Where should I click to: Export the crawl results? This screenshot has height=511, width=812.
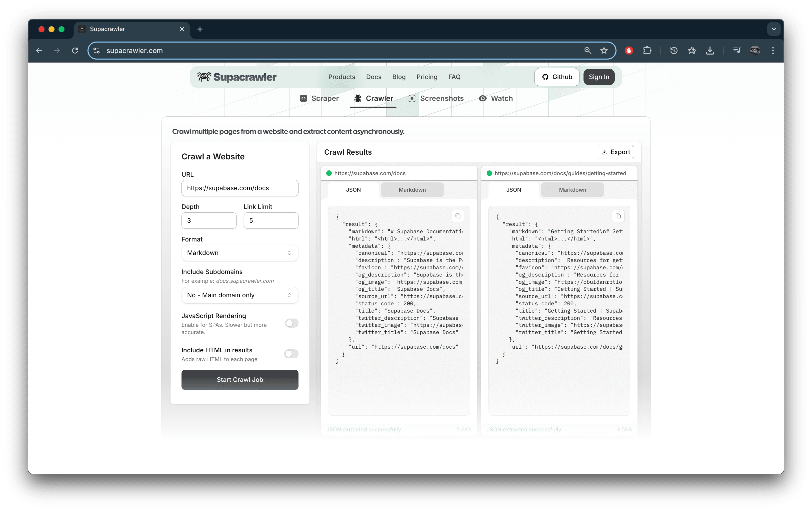point(616,152)
